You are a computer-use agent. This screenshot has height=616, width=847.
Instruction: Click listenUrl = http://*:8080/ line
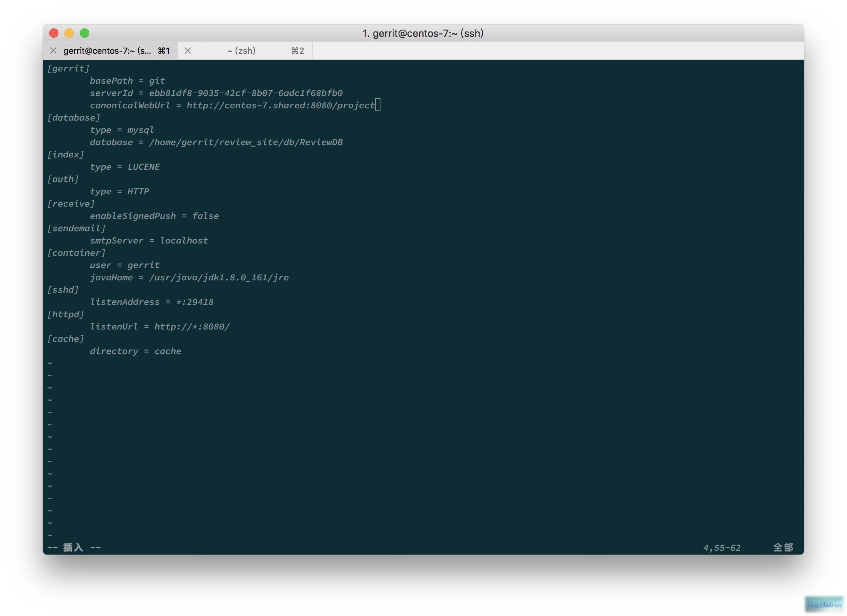160,327
